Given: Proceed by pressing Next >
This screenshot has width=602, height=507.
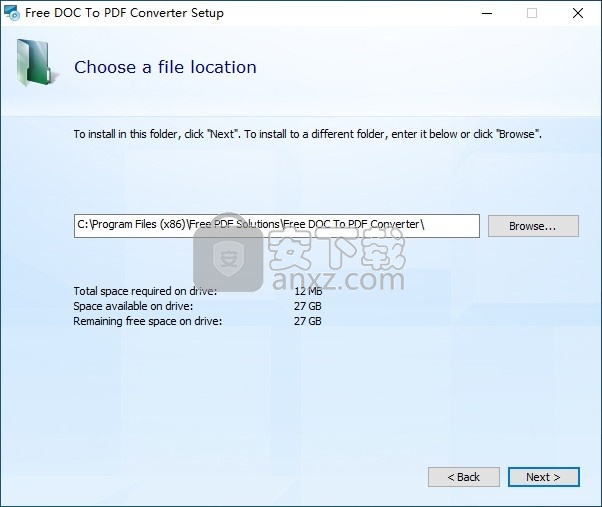Looking at the screenshot, I should click(x=543, y=477).
